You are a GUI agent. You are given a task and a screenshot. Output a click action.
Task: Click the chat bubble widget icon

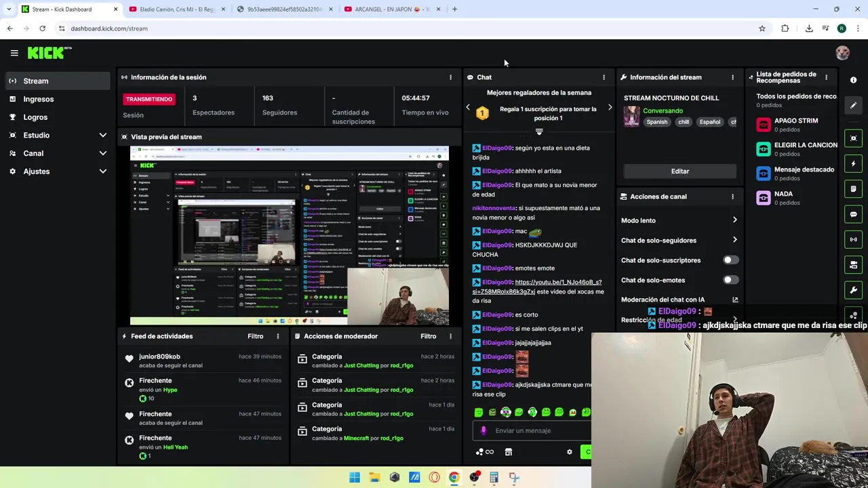point(853,214)
